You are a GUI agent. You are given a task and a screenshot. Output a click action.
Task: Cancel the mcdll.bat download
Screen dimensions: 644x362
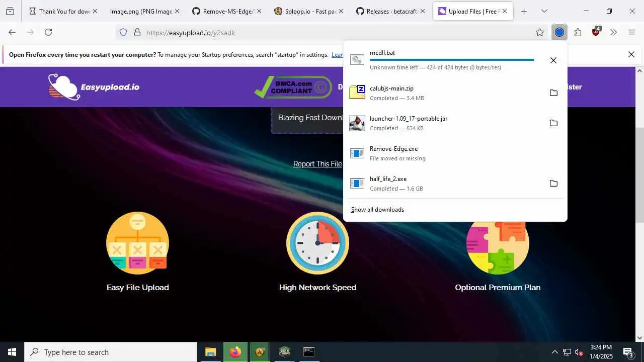(x=553, y=60)
